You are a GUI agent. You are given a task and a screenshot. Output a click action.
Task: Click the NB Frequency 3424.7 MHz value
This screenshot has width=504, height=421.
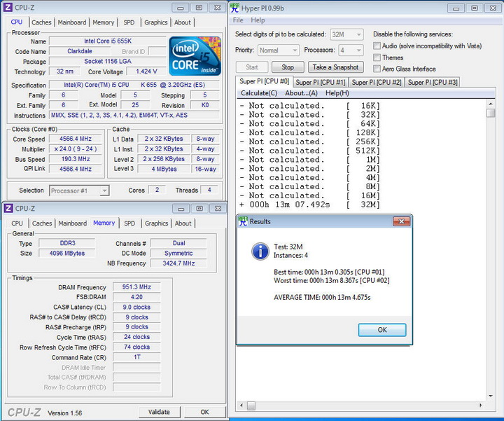pos(178,263)
